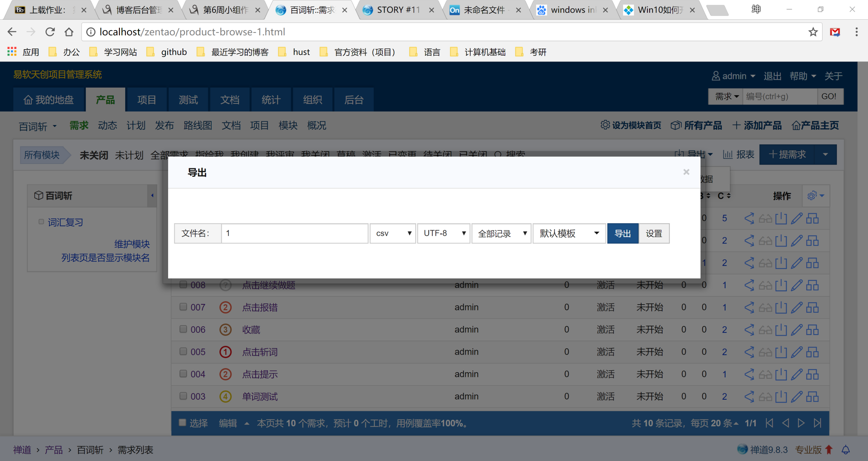Open the UTF-8 encoding dropdown

(444, 233)
